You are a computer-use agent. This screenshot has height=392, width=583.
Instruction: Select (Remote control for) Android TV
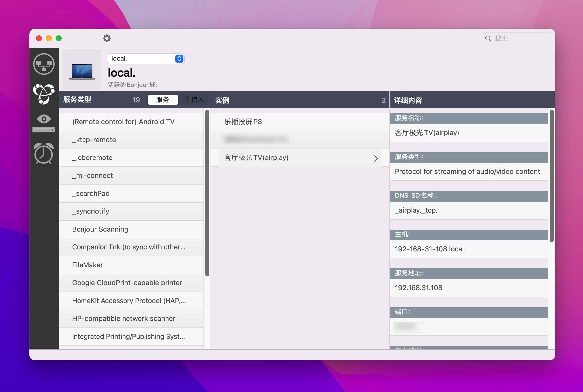(131, 122)
